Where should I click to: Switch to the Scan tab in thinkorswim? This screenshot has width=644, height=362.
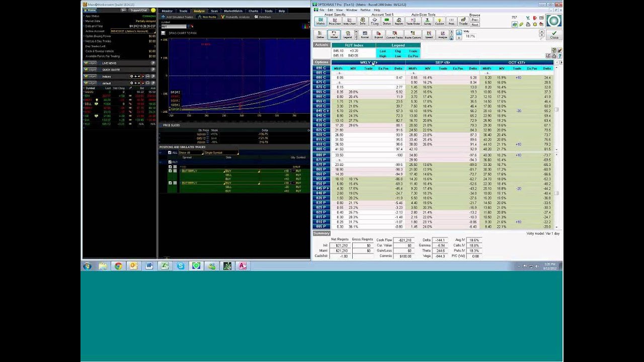click(x=214, y=11)
